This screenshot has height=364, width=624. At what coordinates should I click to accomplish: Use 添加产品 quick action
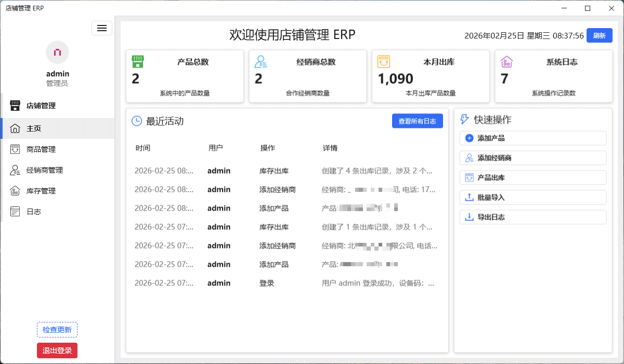(x=532, y=138)
